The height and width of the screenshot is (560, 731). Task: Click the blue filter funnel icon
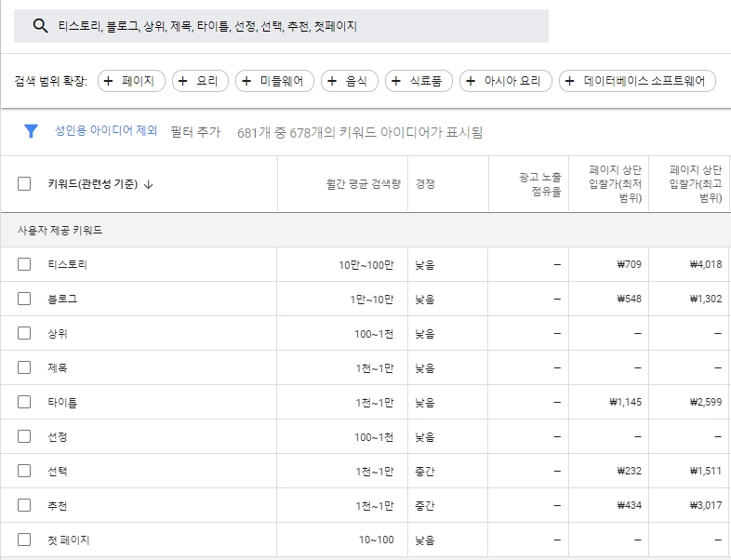pos(31,131)
